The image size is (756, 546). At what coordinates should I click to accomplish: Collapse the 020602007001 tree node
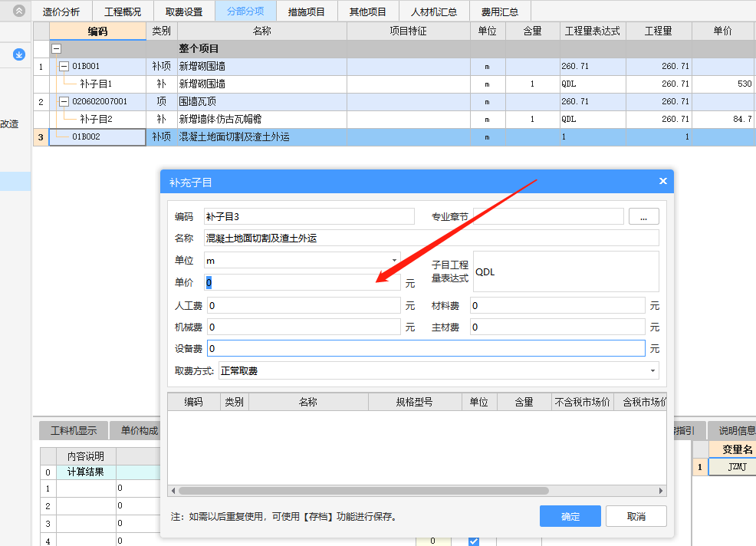[x=64, y=102]
